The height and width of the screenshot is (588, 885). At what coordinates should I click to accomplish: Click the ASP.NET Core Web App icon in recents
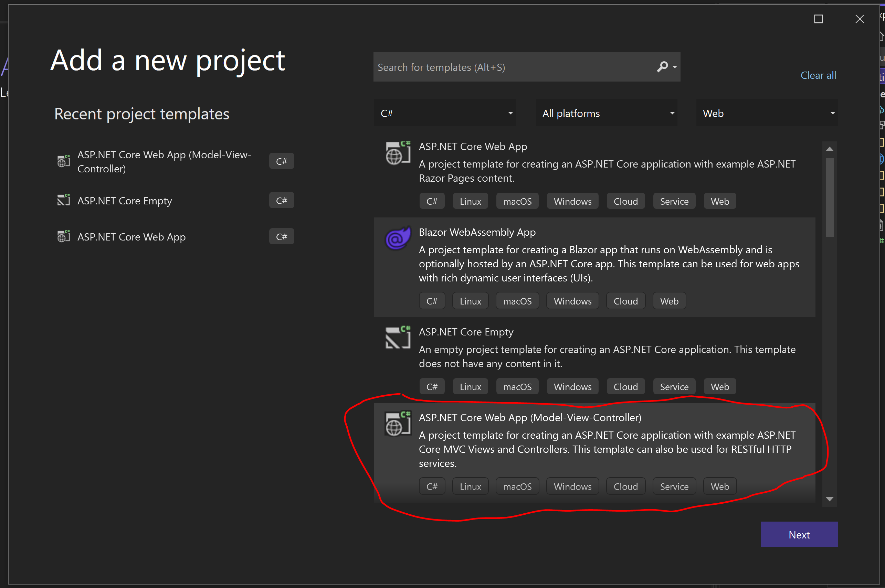click(63, 236)
